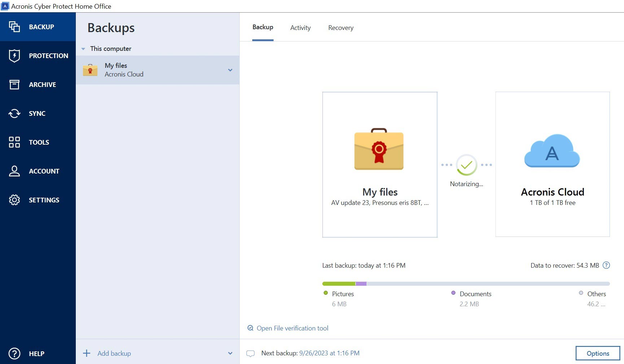The image size is (624, 364).
Task: Open the Add backup dropdown arrow
Action: pyautogui.click(x=230, y=353)
